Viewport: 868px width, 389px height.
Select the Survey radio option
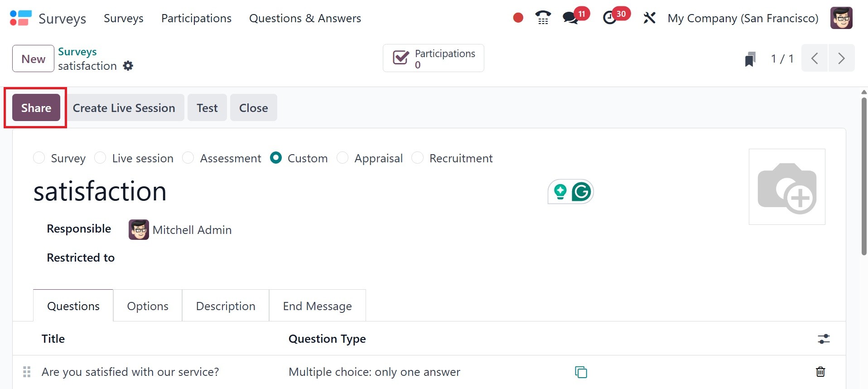click(x=39, y=158)
